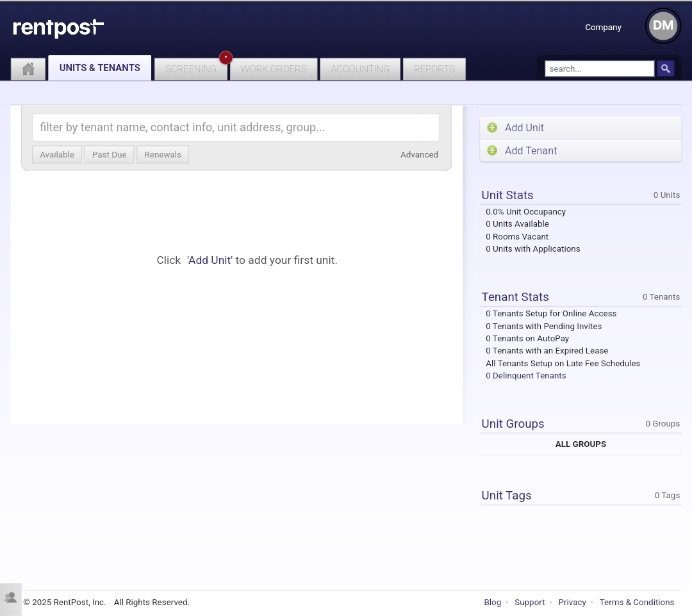Switch to the Units & Tenants tab

[x=100, y=68]
